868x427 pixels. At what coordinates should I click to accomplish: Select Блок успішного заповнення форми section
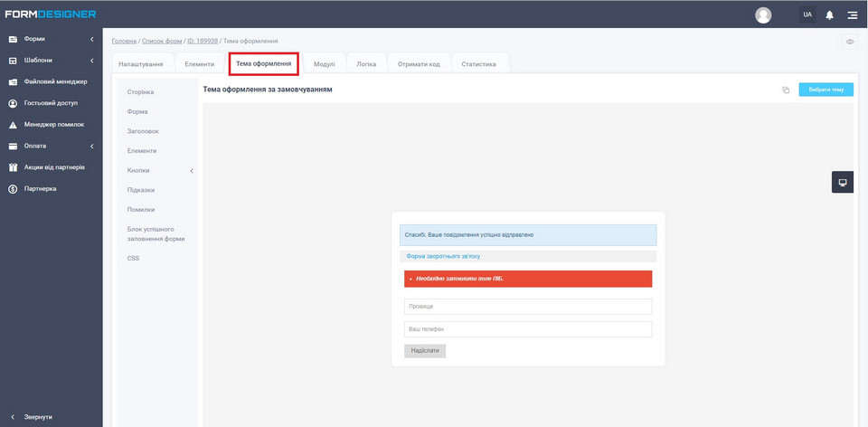click(x=156, y=233)
